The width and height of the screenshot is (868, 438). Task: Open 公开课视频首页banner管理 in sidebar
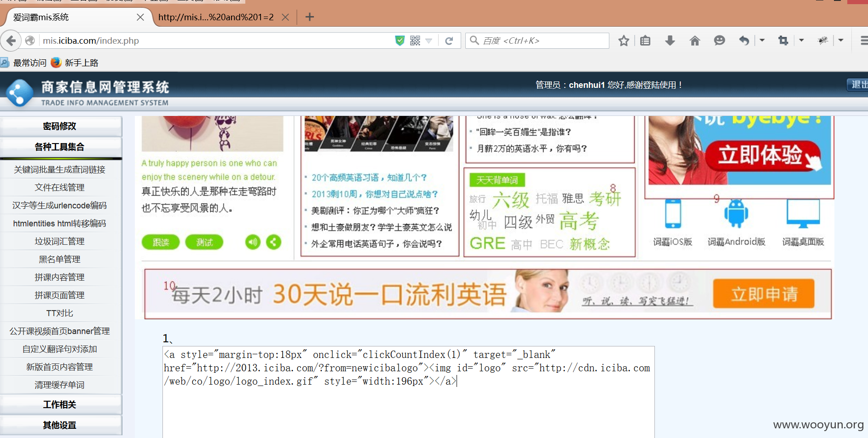[x=60, y=331]
